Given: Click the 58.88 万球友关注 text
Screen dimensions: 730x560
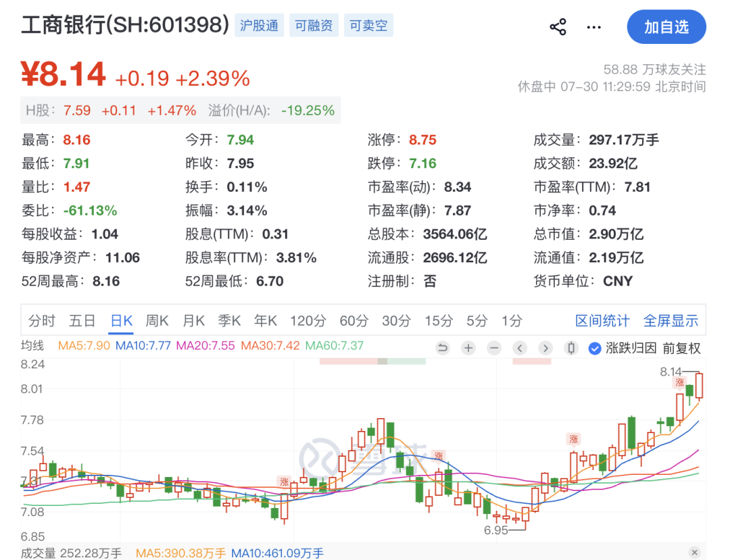Looking at the screenshot, I should 654,70.
